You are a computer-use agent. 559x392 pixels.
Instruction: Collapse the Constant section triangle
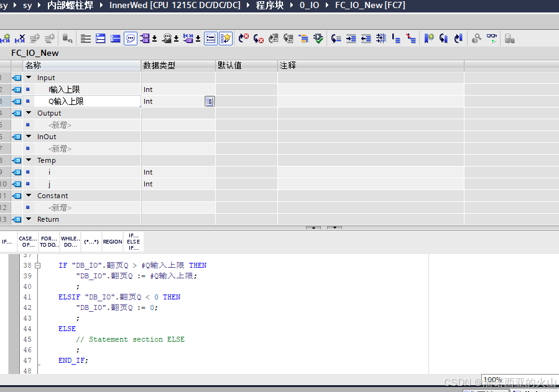[29, 196]
